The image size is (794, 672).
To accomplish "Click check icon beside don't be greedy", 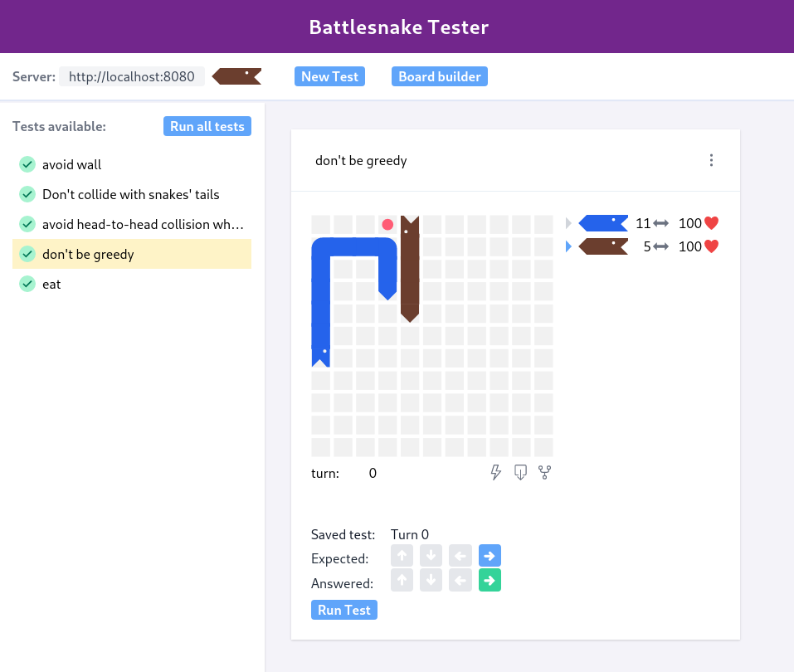I will [x=27, y=254].
